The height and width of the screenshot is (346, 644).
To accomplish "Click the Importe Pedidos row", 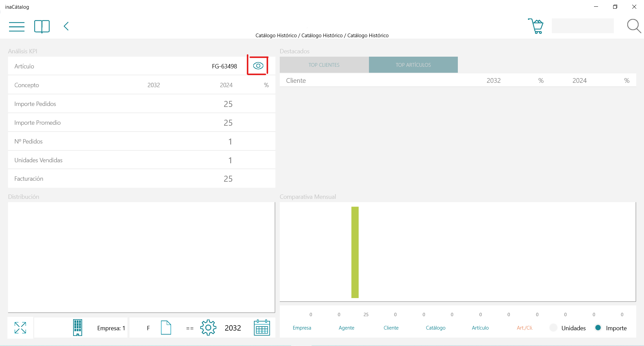I will click(142, 104).
